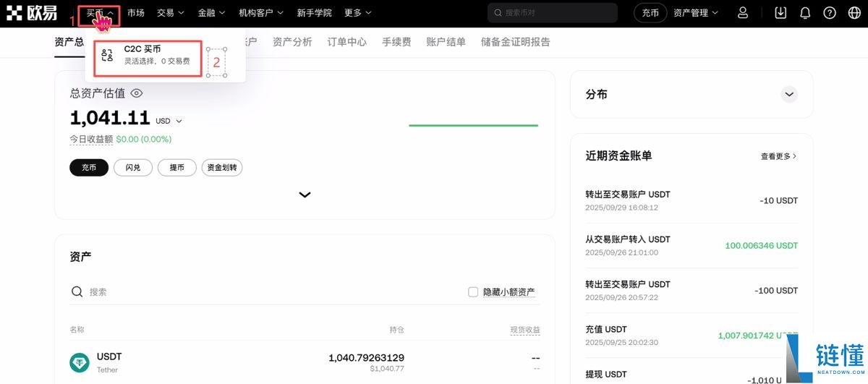Open the 从交易账户转入 USDT transaction entry
868x384 pixels.
tap(692, 245)
